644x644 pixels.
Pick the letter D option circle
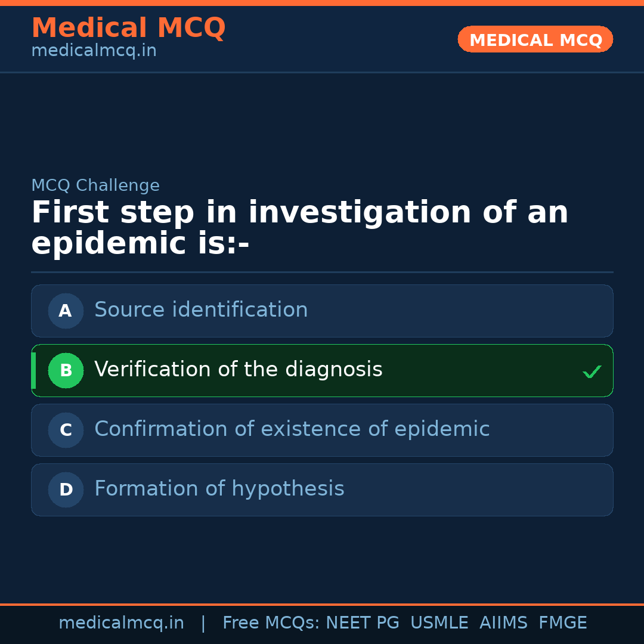click(x=66, y=490)
